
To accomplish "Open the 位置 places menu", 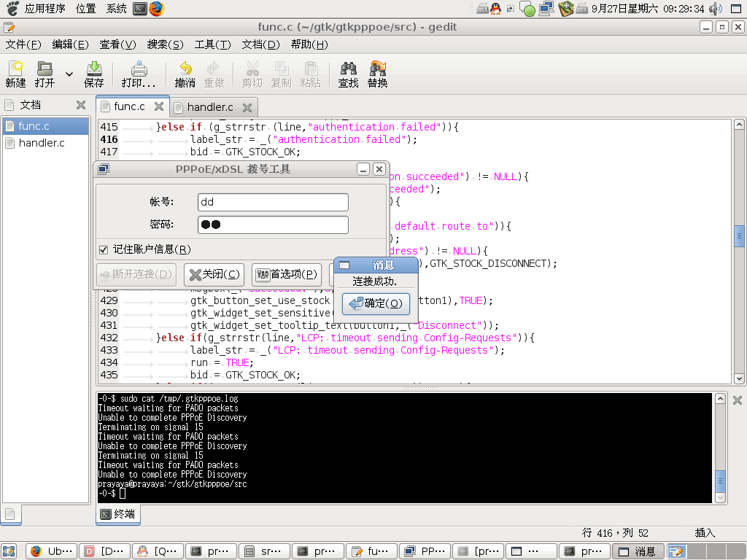I will point(86,9).
